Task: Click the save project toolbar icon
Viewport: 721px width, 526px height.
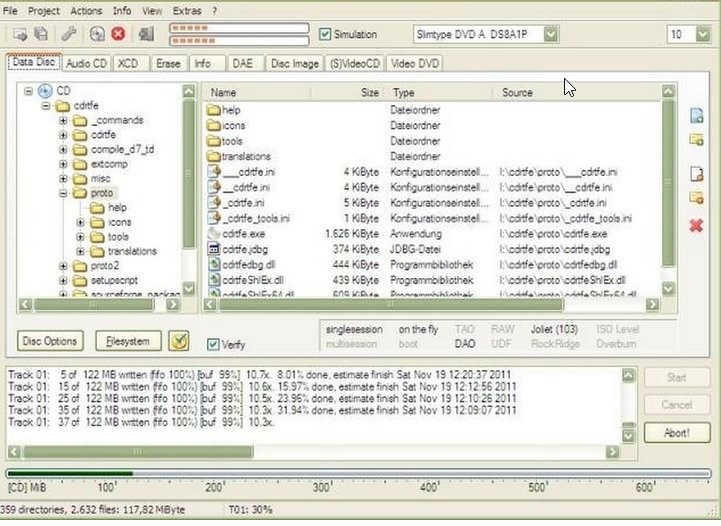Action: click(x=41, y=34)
